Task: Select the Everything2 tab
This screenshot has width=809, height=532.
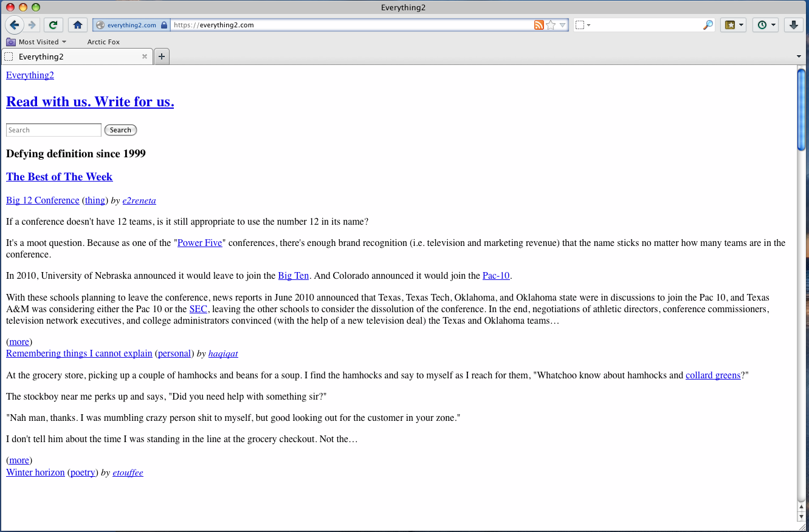Action: 77,56
